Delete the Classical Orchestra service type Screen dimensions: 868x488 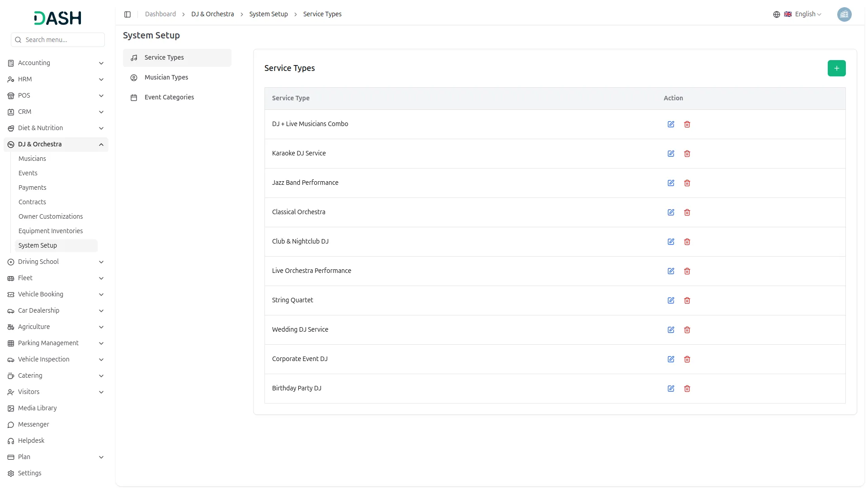(x=687, y=212)
